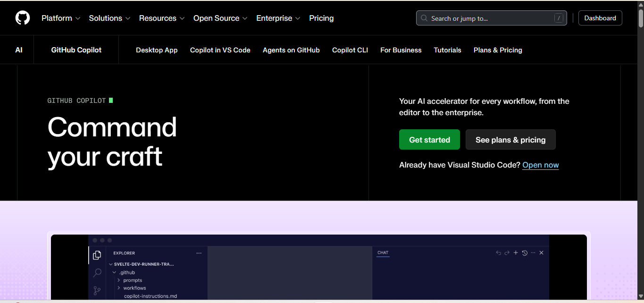This screenshot has height=303, width=644.
Task: Click the magnifier icon in search box
Action: coord(424,18)
